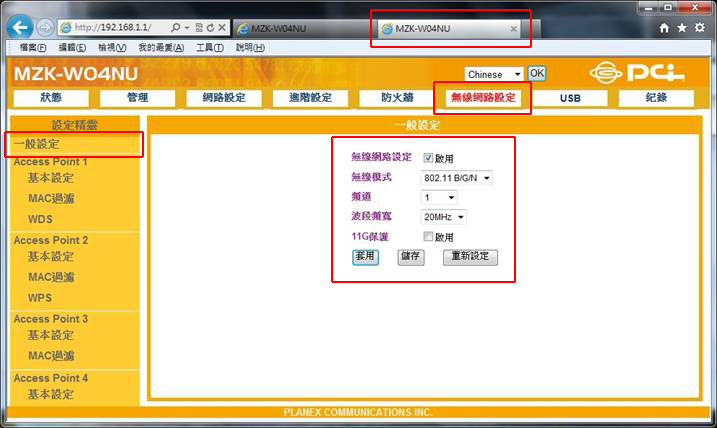Click the Access Point 3 heading
Screen dimensions: 717x428
pyautogui.click(x=51, y=319)
